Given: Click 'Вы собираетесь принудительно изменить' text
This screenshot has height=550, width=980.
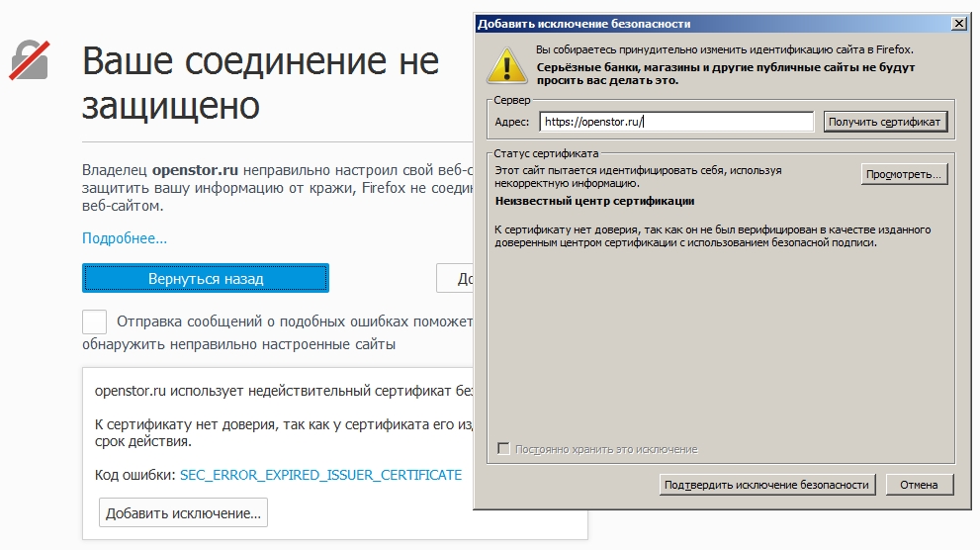Looking at the screenshot, I should click(x=725, y=49).
